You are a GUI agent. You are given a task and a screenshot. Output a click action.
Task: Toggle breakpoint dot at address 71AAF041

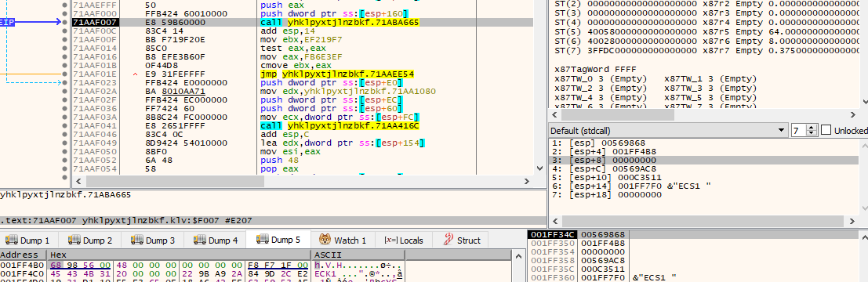65,125
